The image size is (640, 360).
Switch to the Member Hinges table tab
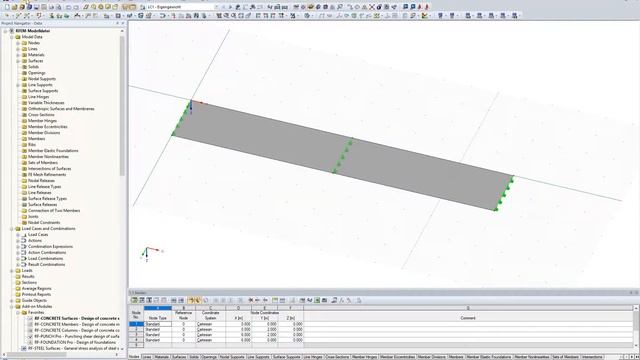point(364,357)
